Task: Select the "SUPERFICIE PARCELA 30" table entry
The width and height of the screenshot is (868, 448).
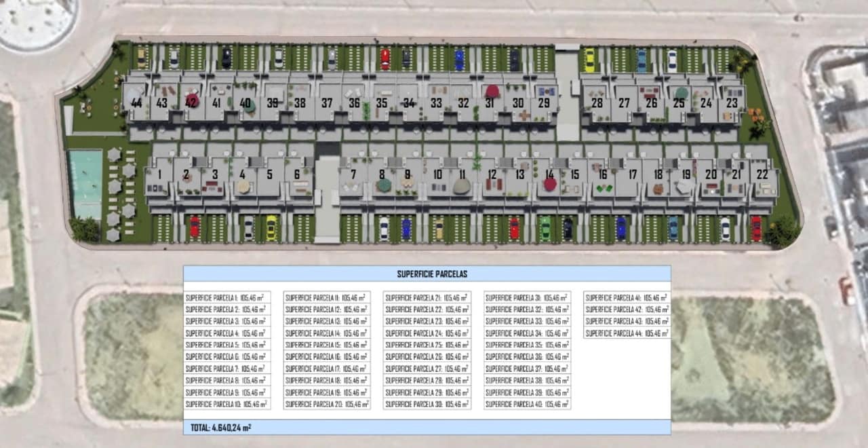Action: pyautogui.click(x=427, y=404)
